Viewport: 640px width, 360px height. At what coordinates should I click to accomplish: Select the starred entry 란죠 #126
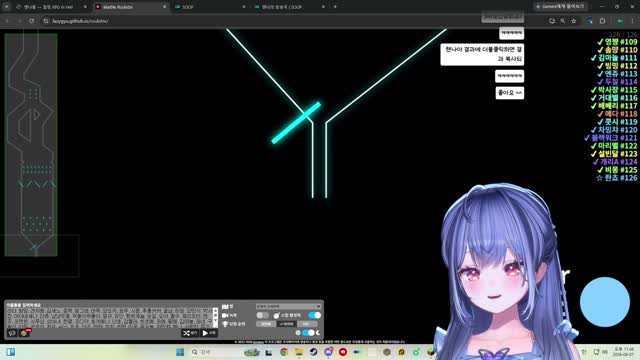(x=617, y=178)
